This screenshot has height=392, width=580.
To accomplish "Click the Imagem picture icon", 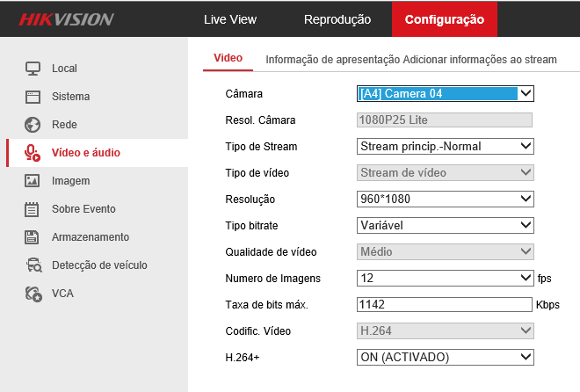I will [33, 181].
